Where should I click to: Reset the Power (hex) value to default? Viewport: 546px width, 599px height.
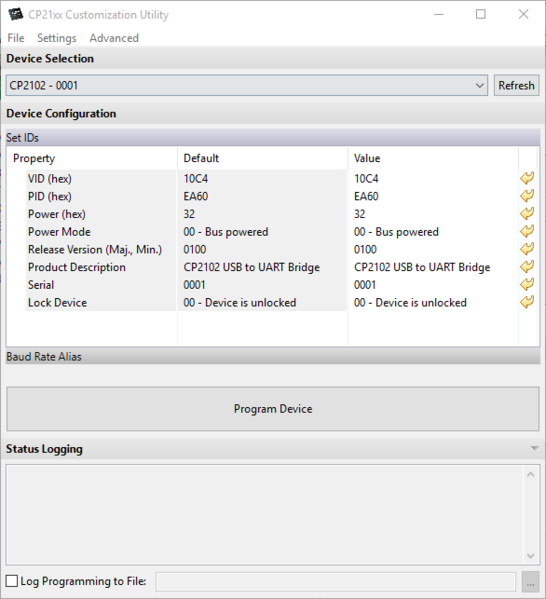point(527,213)
